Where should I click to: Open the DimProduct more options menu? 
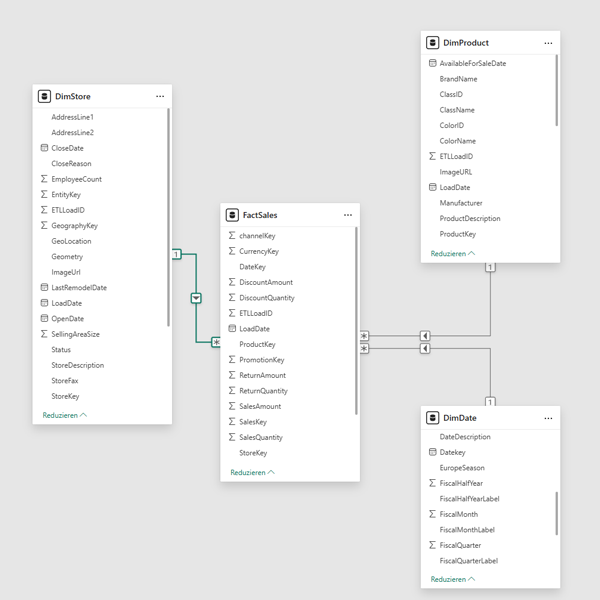tap(548, 43)
